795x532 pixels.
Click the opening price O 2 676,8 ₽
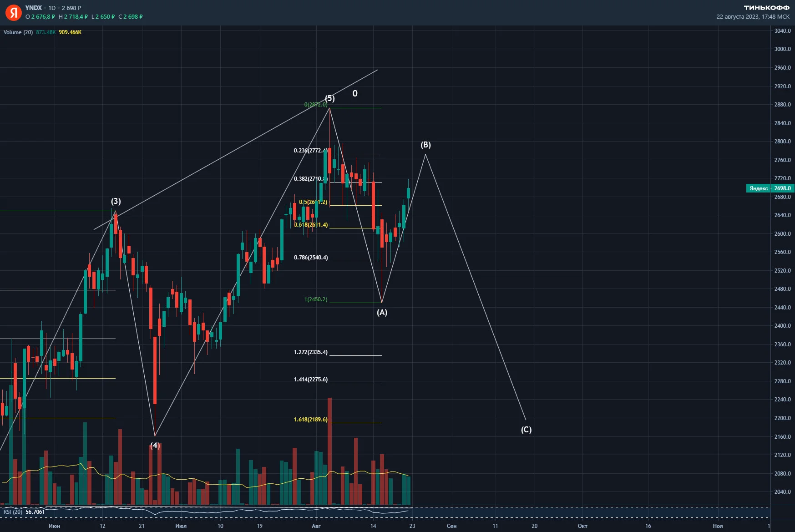click(41, 17)
